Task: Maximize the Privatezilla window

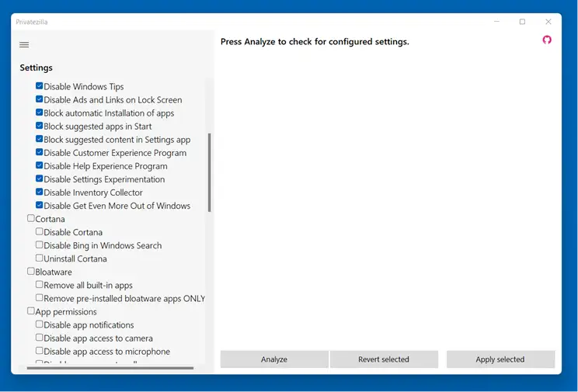Action: click(522, 22)
